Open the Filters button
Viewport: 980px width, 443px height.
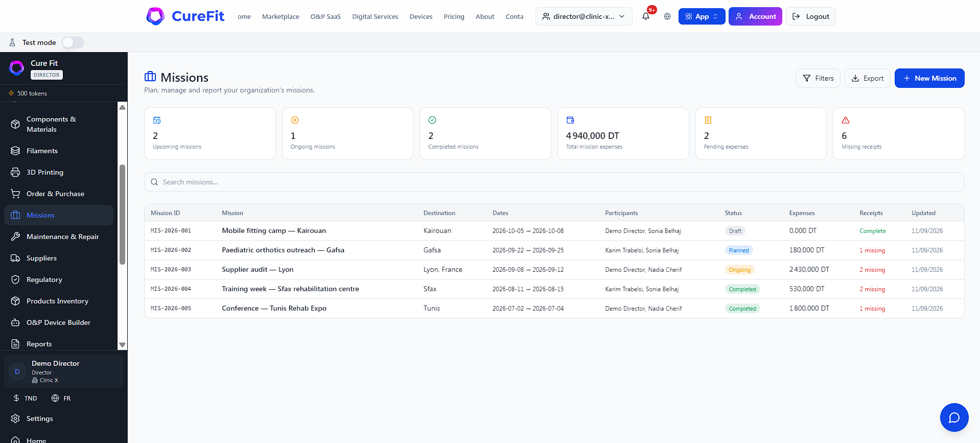point(818,78)
